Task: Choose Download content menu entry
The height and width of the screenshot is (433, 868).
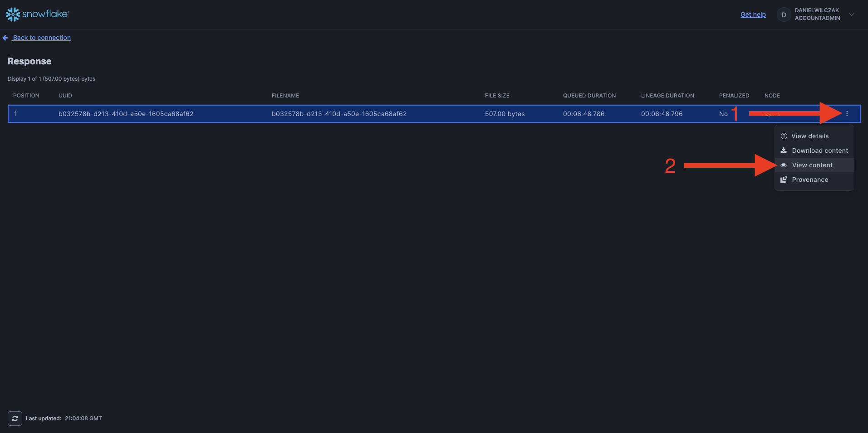Action: pos(819,151)
